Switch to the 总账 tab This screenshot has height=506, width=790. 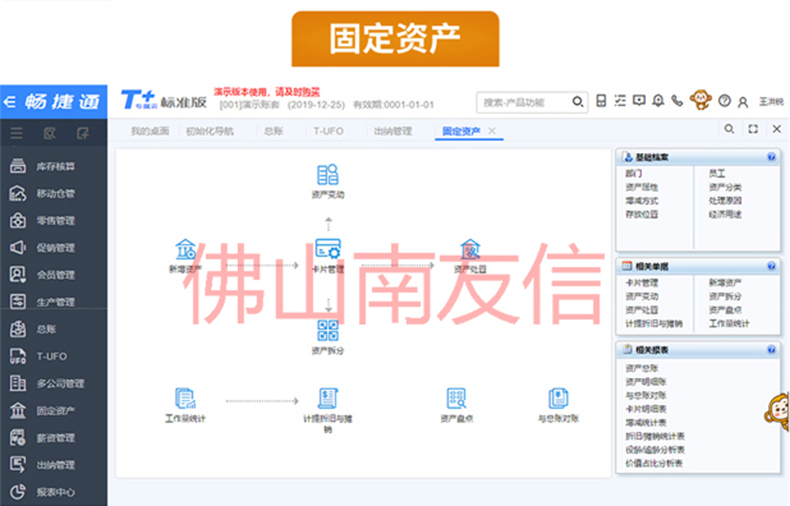tap(274, 132)
